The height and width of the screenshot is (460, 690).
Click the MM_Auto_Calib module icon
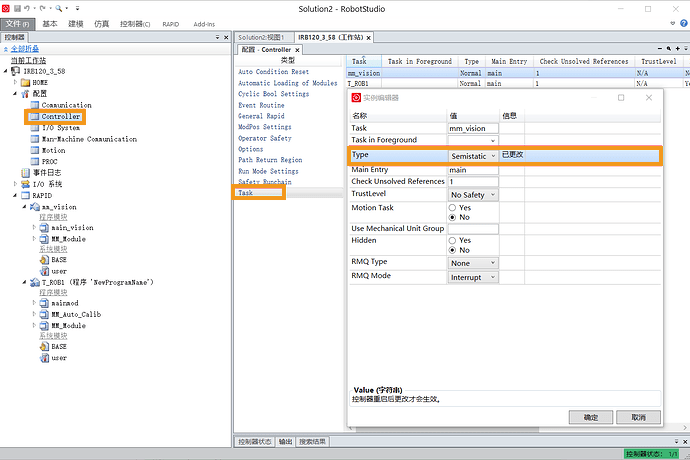pyautogui.click(x=43, y=314)
